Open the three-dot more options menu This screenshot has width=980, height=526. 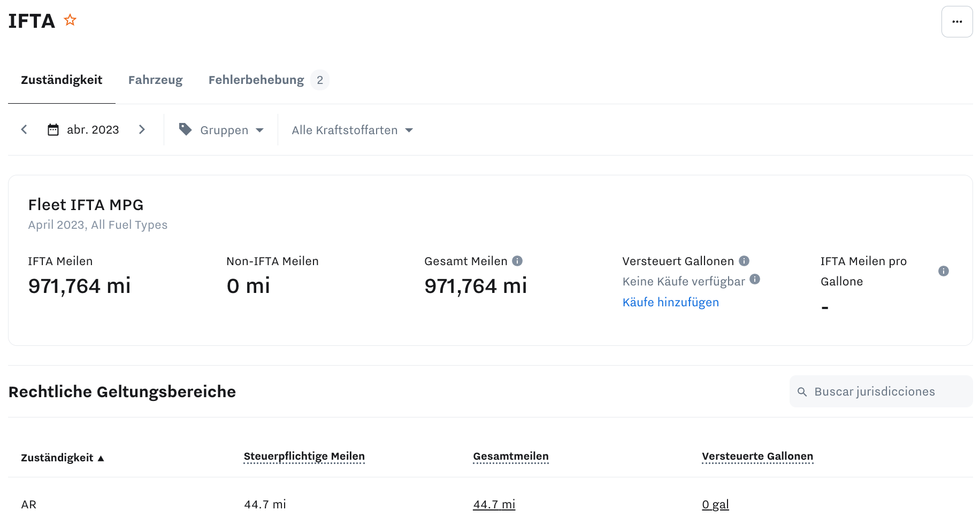[956, 22]
